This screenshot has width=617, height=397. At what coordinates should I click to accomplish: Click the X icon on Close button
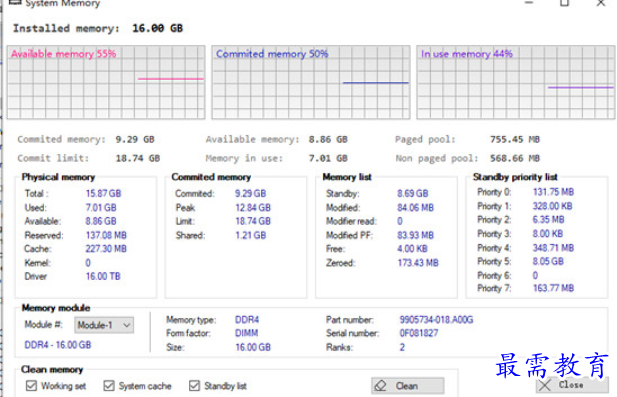point(545,385)
